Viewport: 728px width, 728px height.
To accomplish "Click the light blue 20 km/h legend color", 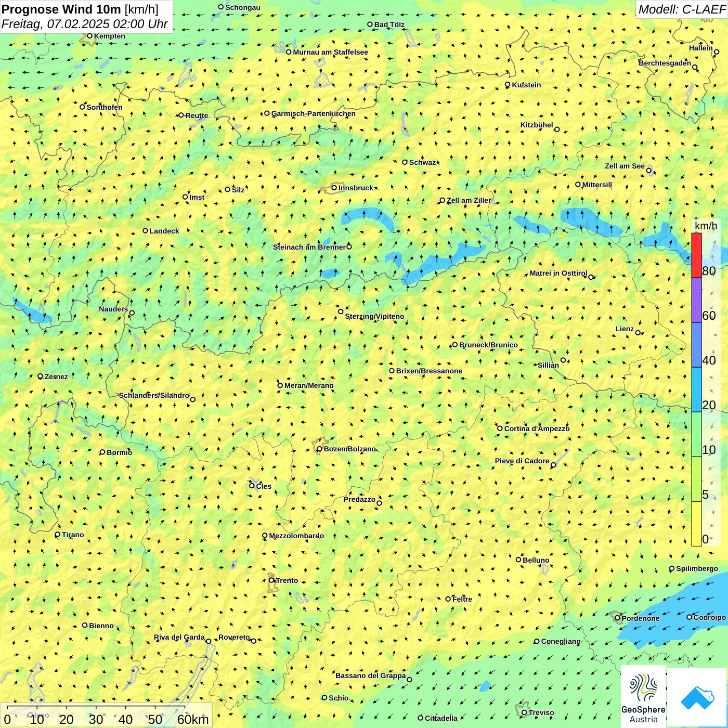I will click(x=696, y=389).
